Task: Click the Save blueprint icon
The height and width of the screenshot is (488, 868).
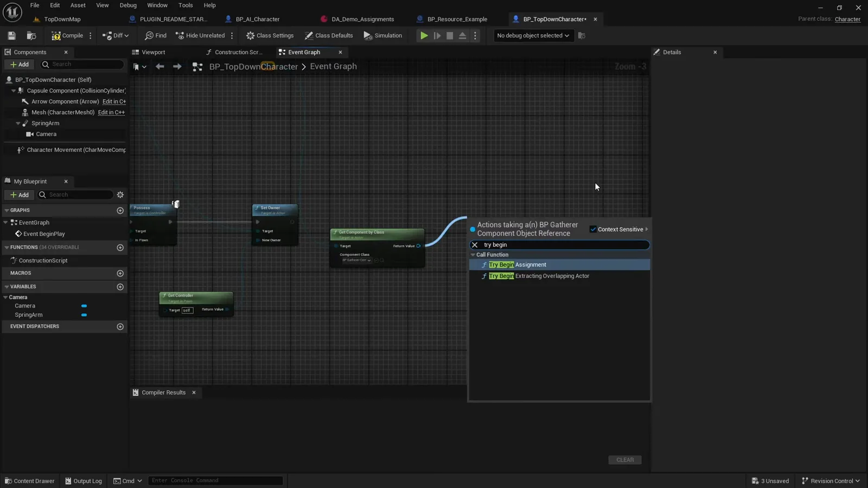Action: coord(11,36)
